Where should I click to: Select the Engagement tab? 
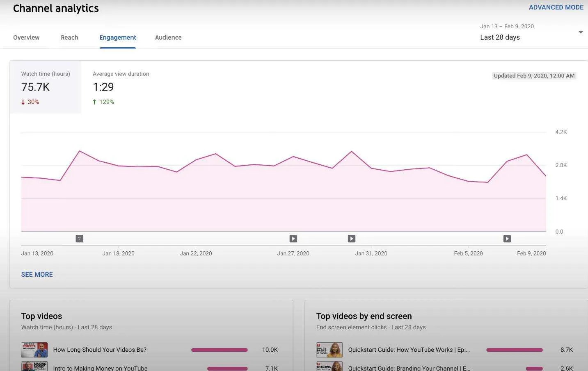click(x=118, y=37)
